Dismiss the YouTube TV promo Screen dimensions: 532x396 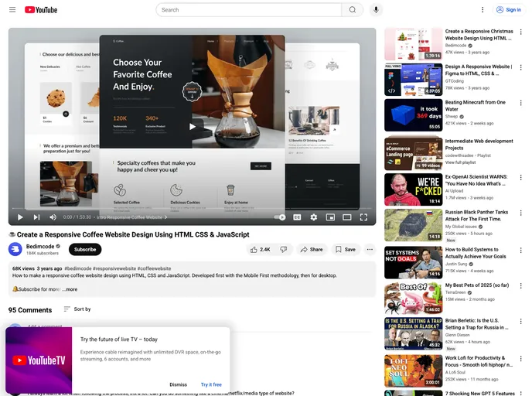178,384
